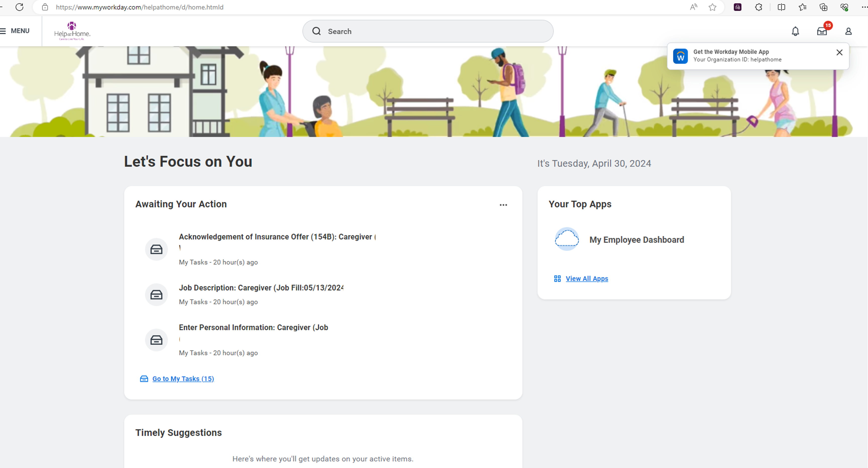Open browser extensions puzzle icon
This screenshot has height=468, width=868.
click(758, 7)
